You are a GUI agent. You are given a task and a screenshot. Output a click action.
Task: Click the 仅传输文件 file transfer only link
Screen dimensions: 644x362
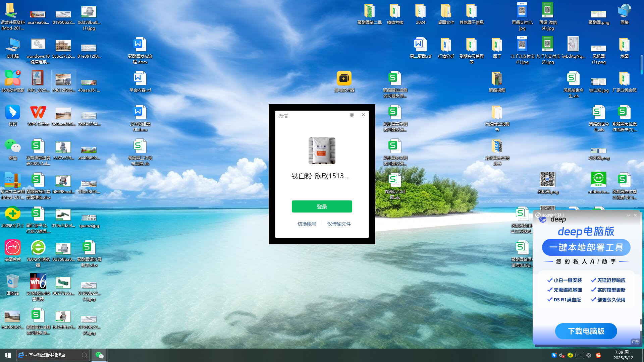tap(339, 224)
